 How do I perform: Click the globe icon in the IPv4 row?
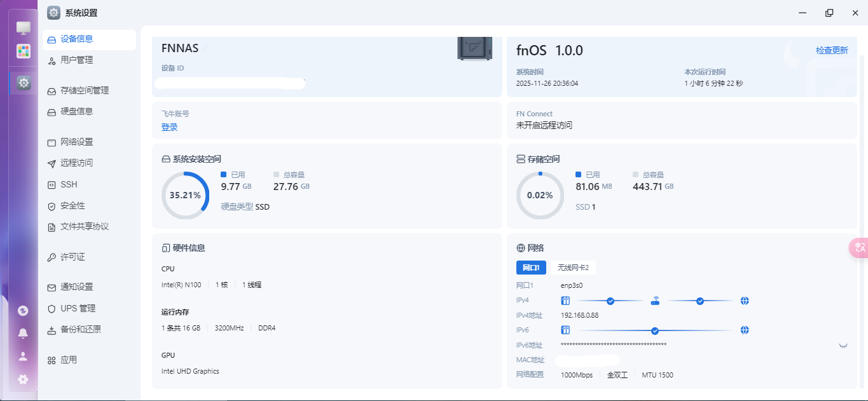click(745, 301)
